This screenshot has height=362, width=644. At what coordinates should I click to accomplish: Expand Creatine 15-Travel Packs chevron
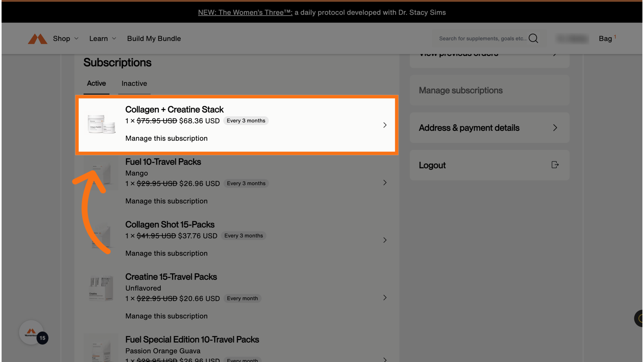pos(385,298)
